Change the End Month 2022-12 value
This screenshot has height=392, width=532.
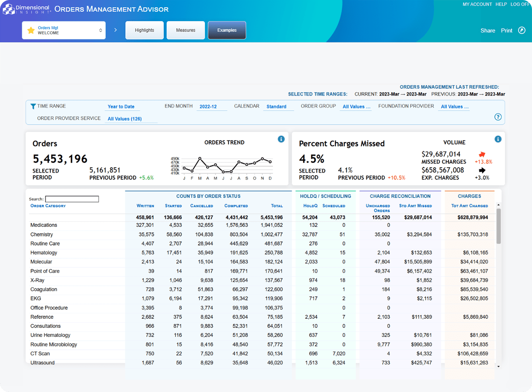pyautogui.click(x=208, y=107)
